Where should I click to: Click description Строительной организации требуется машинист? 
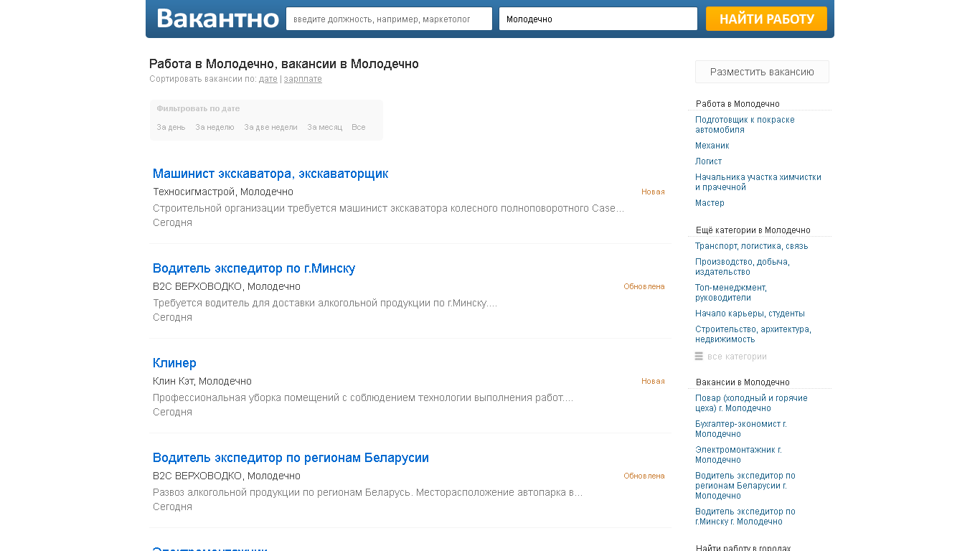(x=388, y=208)
